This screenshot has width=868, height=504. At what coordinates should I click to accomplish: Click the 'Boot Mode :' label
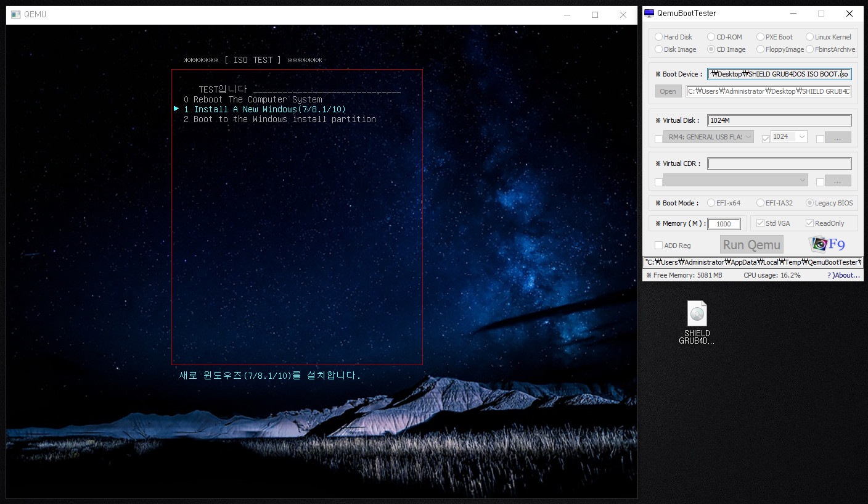click(x=677, y=203)
